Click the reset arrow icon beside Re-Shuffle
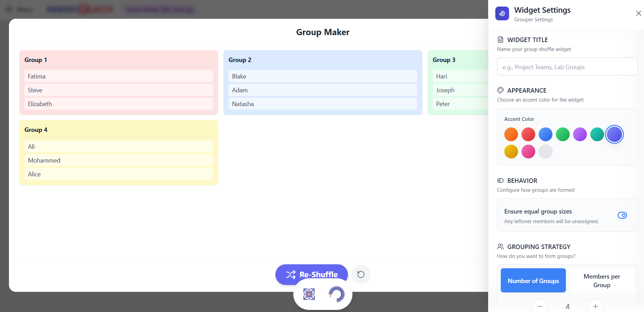This screenshot has height=312, width=644. pyautogui.click(x=361, y=274)
